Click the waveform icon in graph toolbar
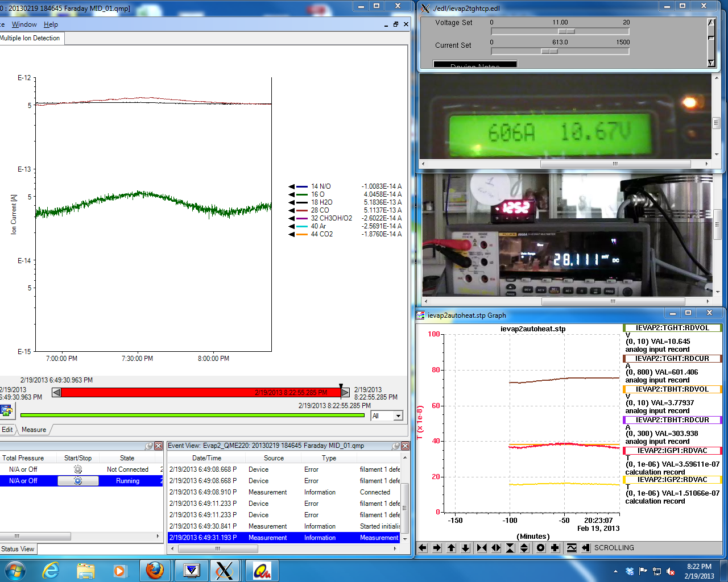This screenshot has height=582, width=728. tap(572, 548)
